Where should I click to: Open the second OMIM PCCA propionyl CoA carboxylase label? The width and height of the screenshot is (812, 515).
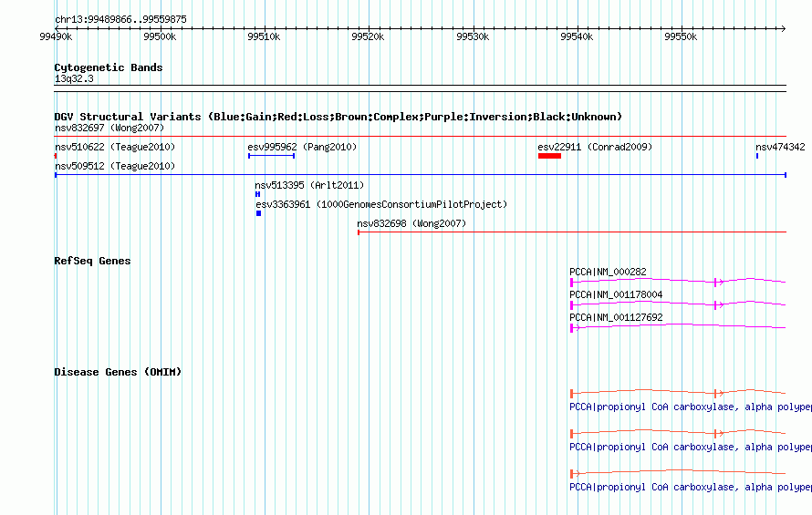(x=691, y=447)
